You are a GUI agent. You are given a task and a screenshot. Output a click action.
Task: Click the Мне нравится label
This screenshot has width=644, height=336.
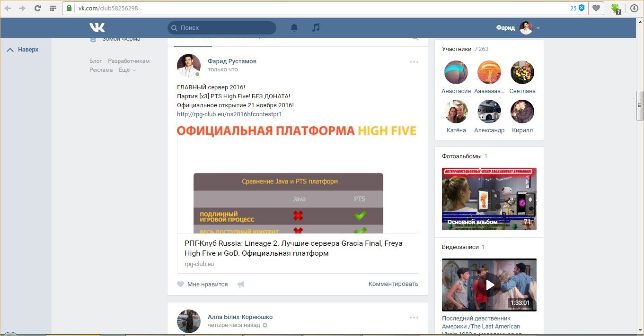[207, 284]
